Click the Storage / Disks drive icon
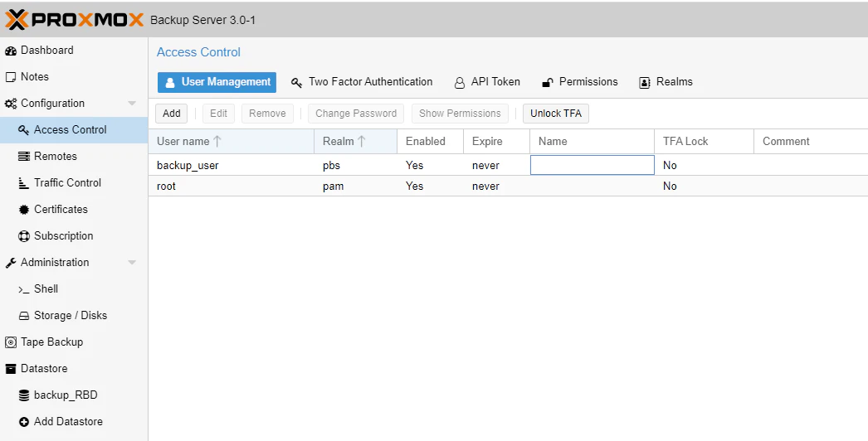This screenshot has width=868, height=441. tap(24, 316)
